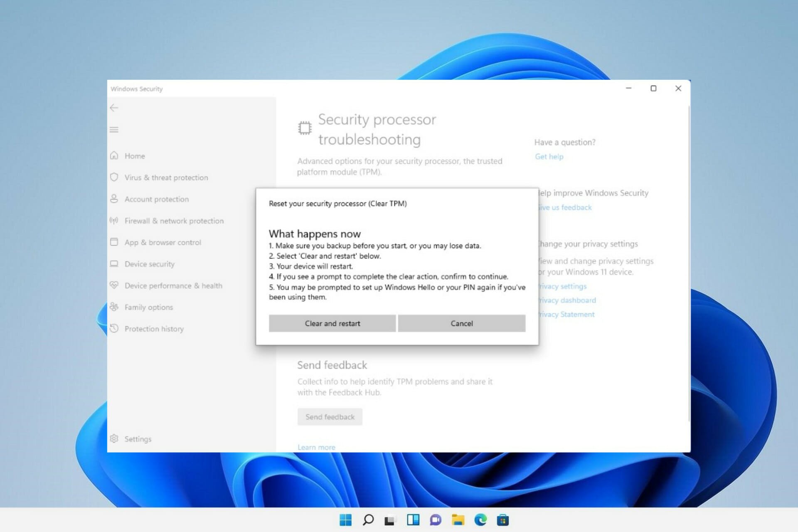
Task: Select Account protection sidebar item
Action: point(157,199)
